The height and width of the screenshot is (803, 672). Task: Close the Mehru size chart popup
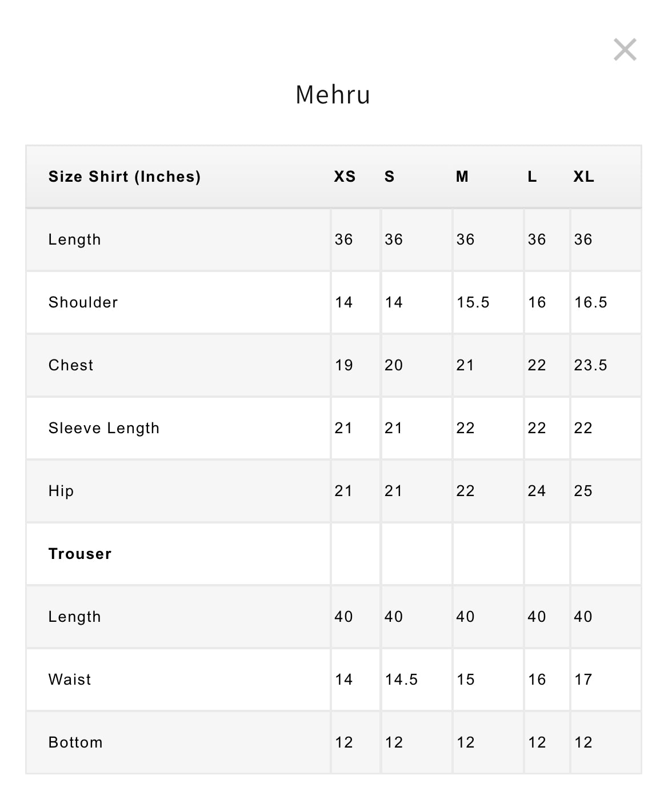coord(625,50)
